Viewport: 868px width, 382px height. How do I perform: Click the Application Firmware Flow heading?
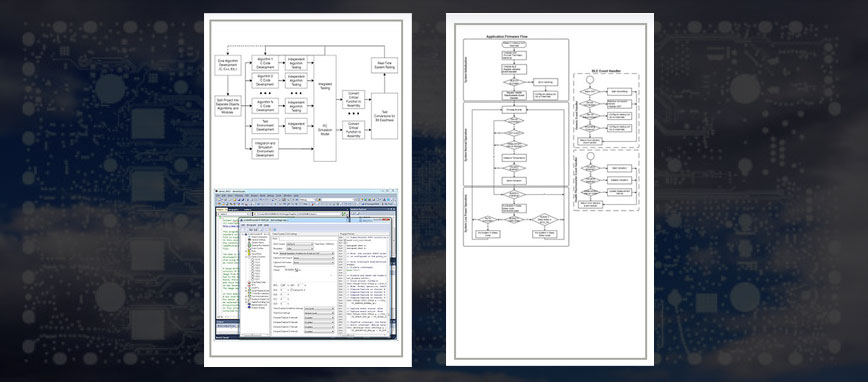(x=507, y=37)
